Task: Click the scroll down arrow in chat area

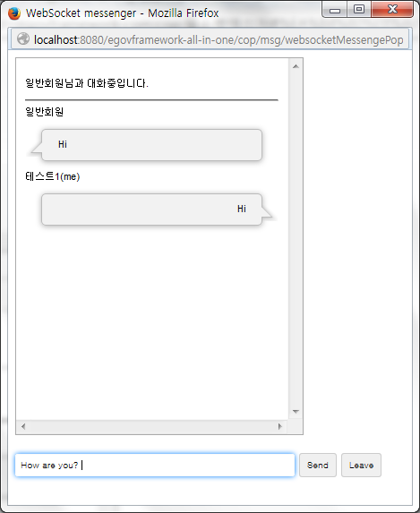Action: tap(296, 412)
